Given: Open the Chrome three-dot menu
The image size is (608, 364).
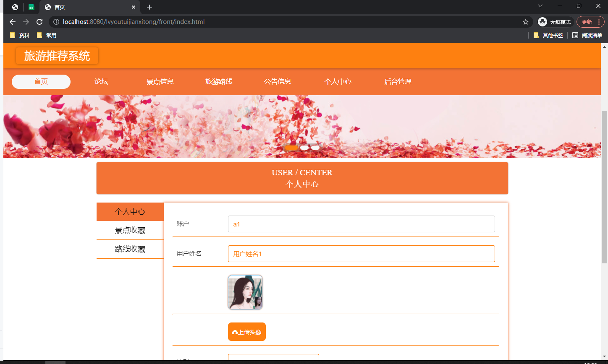Looking at the screenshot, I should pos(599,22).
